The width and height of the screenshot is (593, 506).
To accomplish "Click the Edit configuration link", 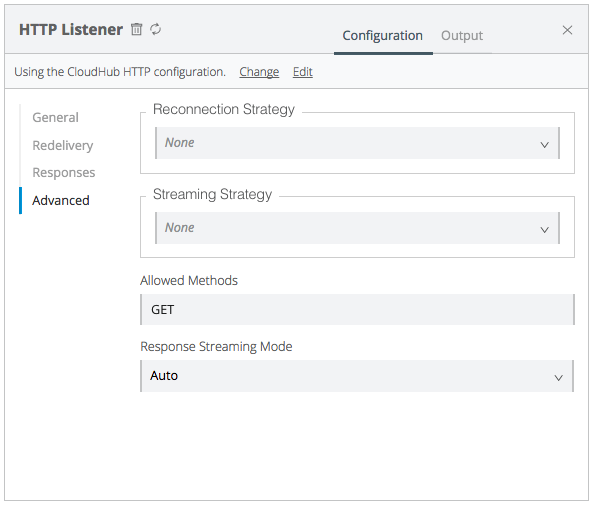I will [303, 71].
